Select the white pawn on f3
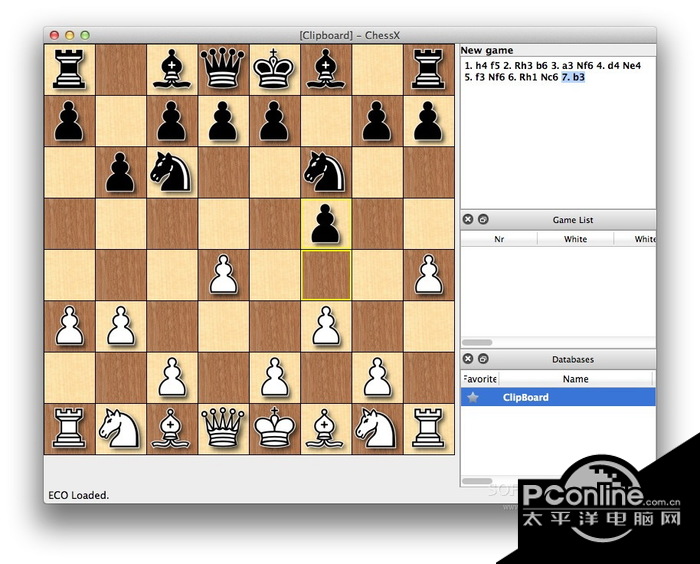The height and width of the screenshot is (564, 700). click(326, 326)
